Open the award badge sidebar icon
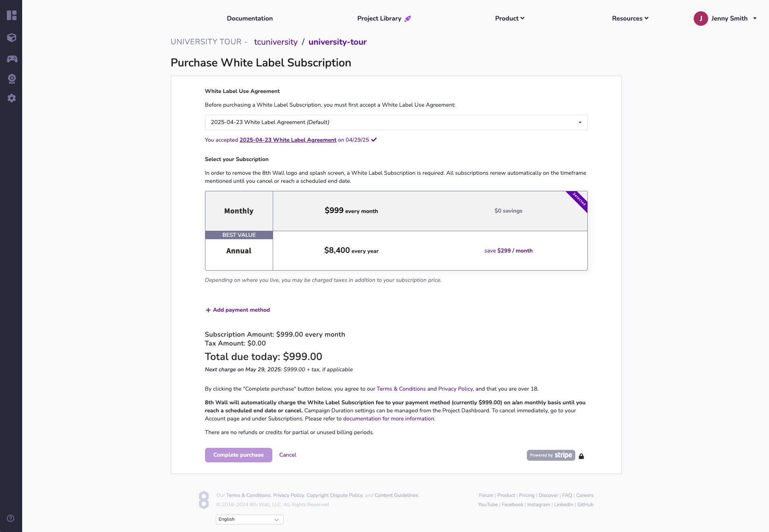 coord(12,79)
